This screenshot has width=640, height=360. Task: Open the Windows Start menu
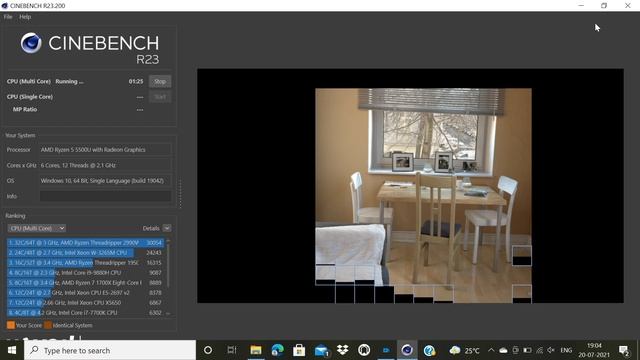11,350
